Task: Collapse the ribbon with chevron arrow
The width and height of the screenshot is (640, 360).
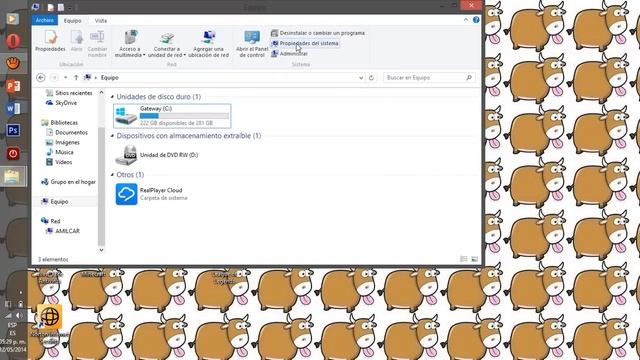Action: (466, 20)
